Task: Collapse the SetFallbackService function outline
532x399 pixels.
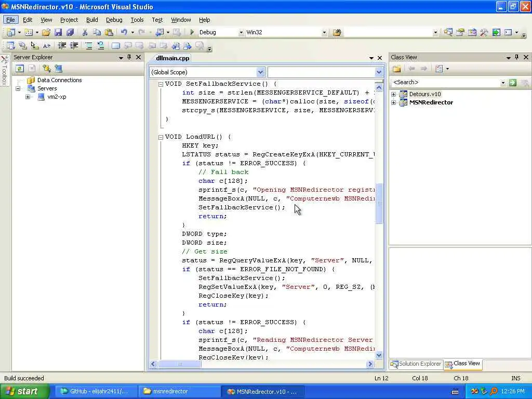Action: 161,84
